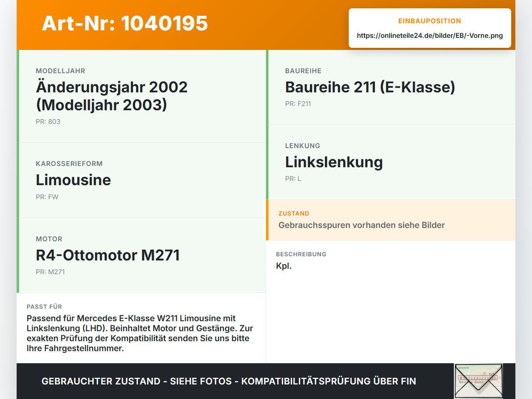Click the Art-Nr: 1040195 heading
The width and height of the screenshot is (532, 399).
tap(125, 23)
